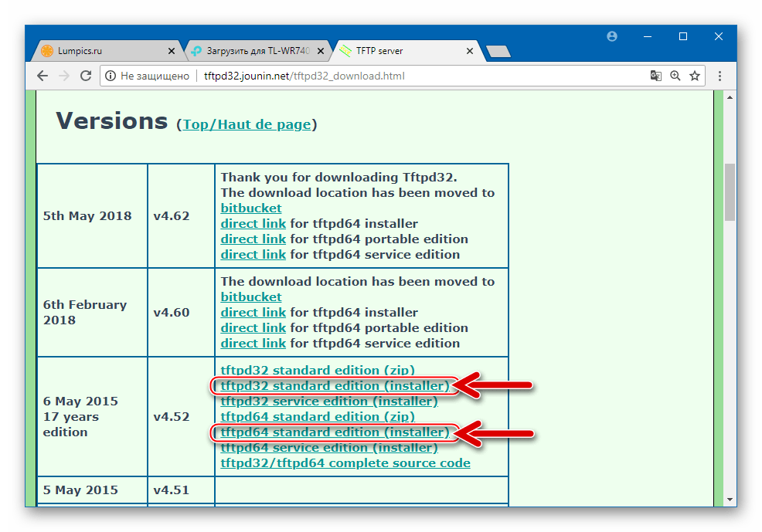The image size is (762, 532).
Task: Click the scrollbar down arrow
Action: (x=730, y=500)
